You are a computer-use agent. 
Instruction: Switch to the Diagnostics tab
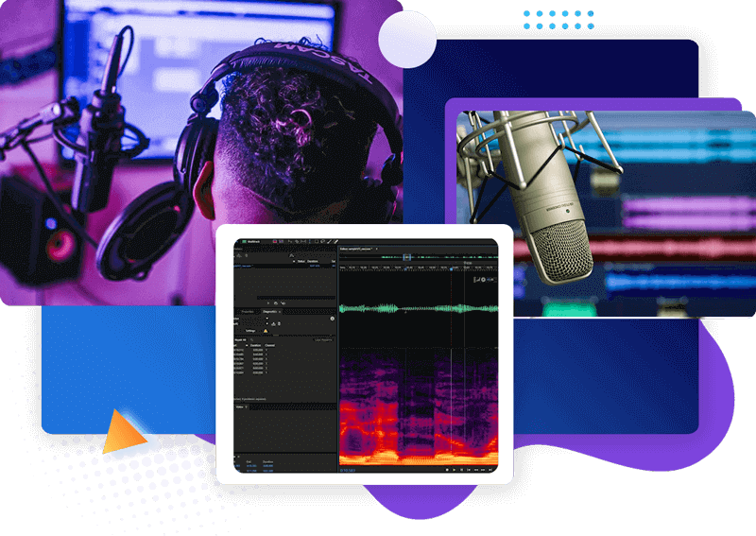[x=269, y=310]
